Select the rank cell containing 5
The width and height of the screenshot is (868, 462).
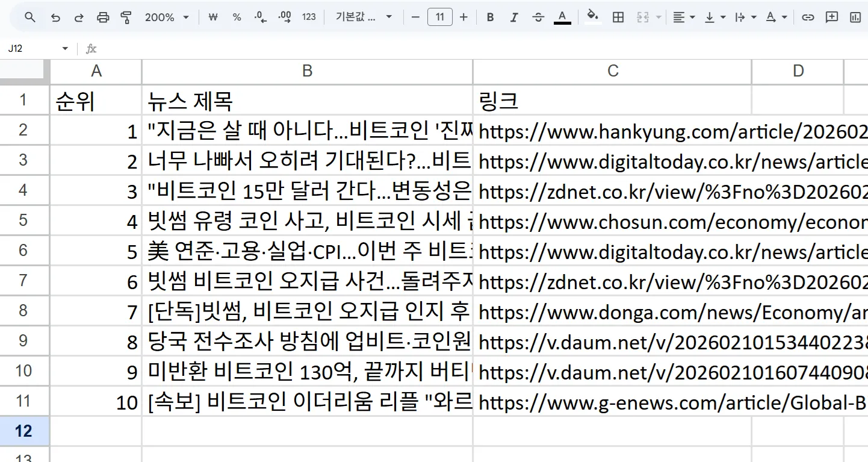[x=96, y=250]
